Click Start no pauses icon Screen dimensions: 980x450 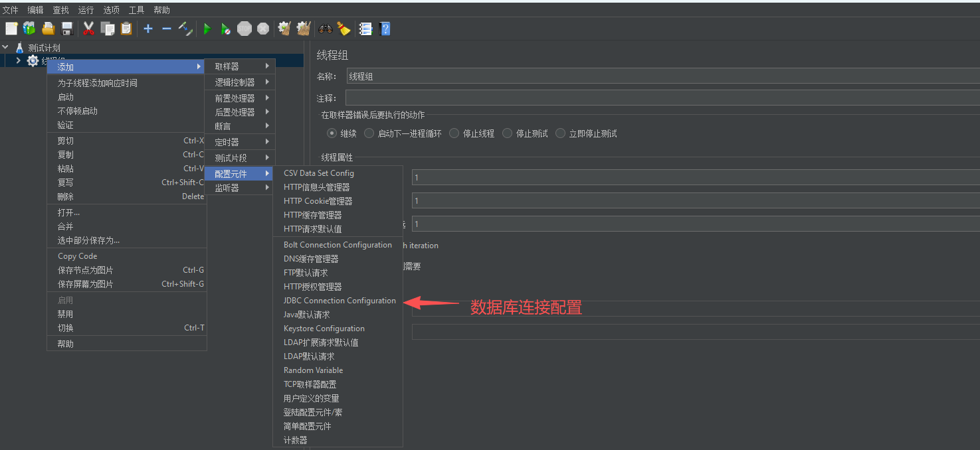(226, 29)
